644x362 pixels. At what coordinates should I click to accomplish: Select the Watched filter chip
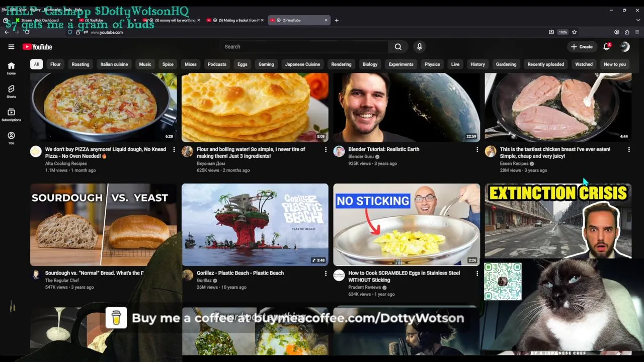(584, 64)
